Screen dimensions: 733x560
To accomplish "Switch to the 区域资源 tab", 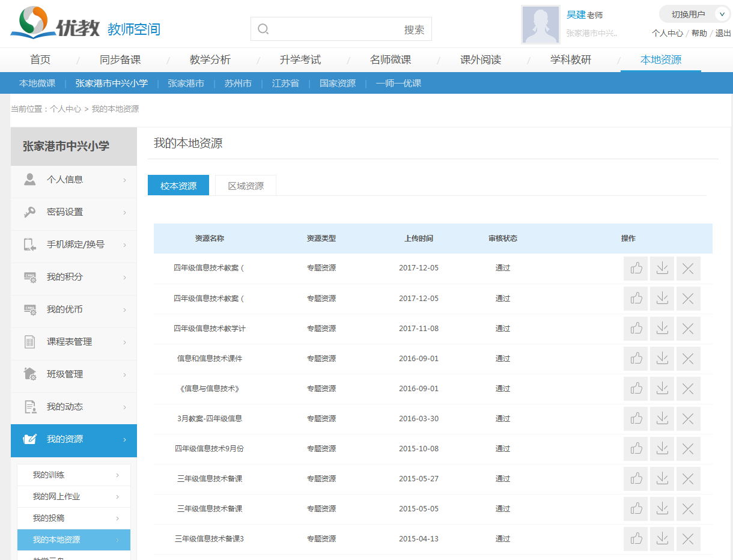I will (x=246, y=186).
